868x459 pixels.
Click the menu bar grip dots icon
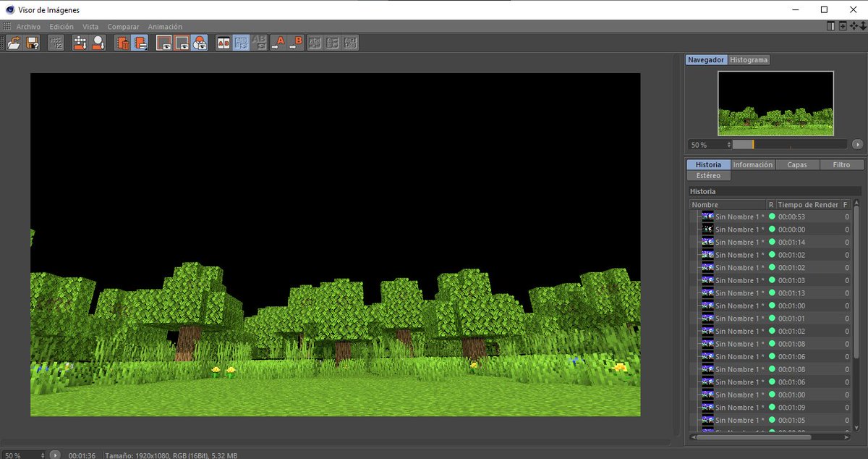(x=7, y=26)
